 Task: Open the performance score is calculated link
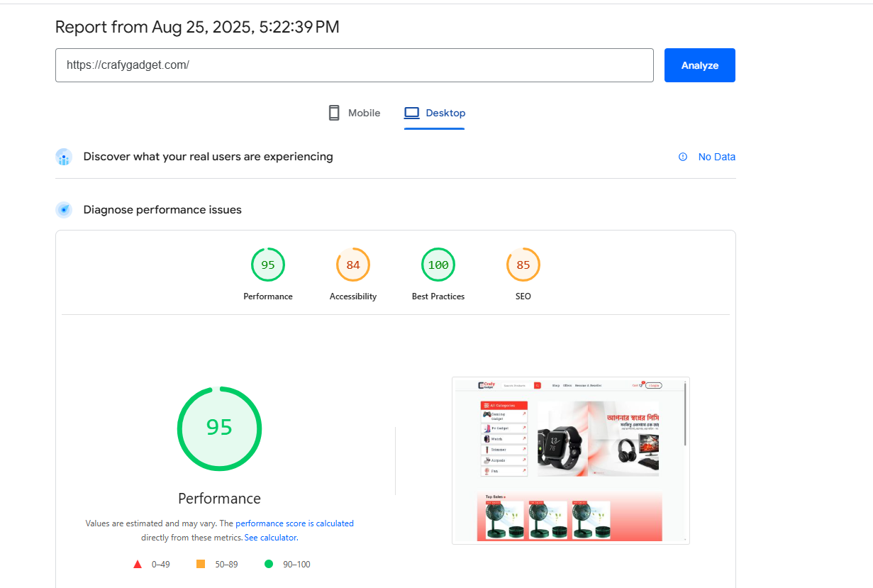pos(294,523)
